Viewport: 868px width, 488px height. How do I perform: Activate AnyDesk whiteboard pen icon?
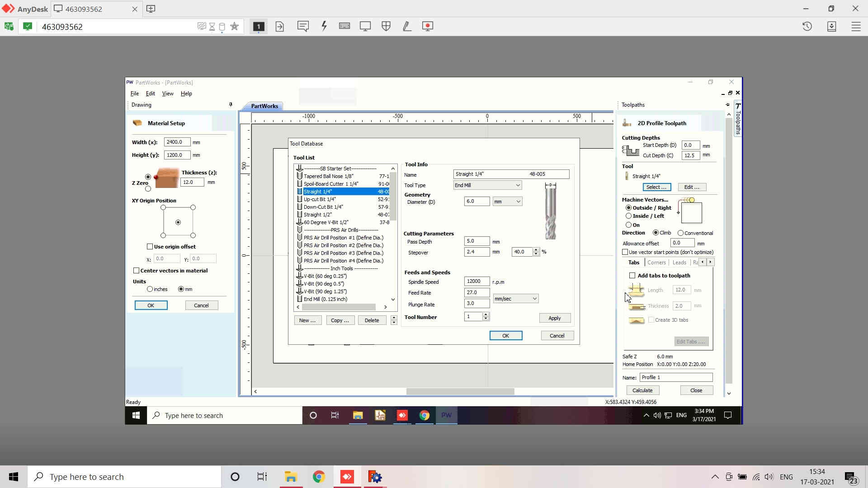407,26
